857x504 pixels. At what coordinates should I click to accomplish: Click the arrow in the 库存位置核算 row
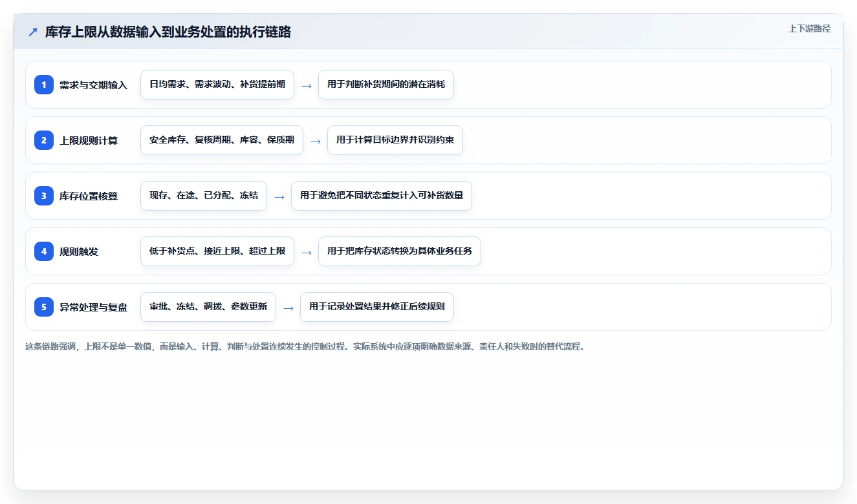279,196
